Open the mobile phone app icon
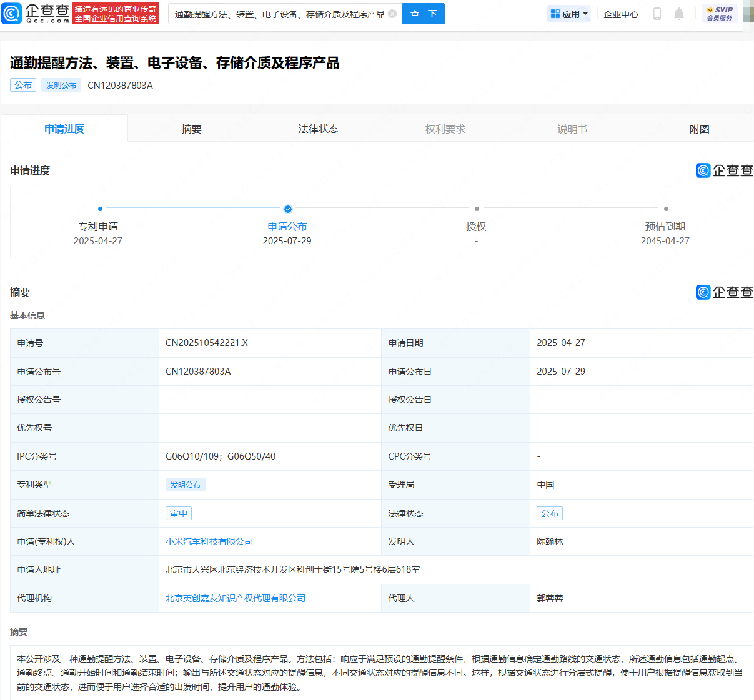Screen dimensions: 754x700 click(657, 14)
